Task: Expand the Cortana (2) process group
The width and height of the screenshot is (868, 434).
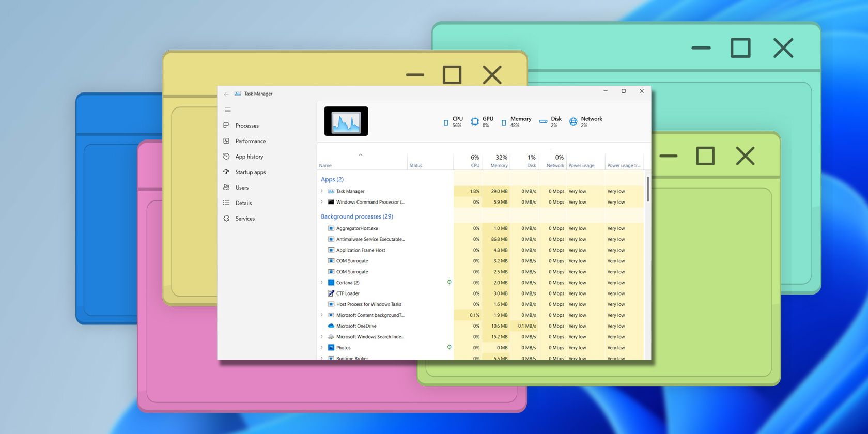Action: (322, 283)
